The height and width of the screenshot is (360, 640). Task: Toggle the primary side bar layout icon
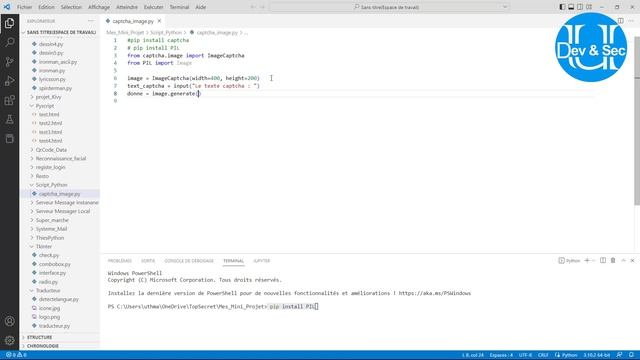[562, 7]
